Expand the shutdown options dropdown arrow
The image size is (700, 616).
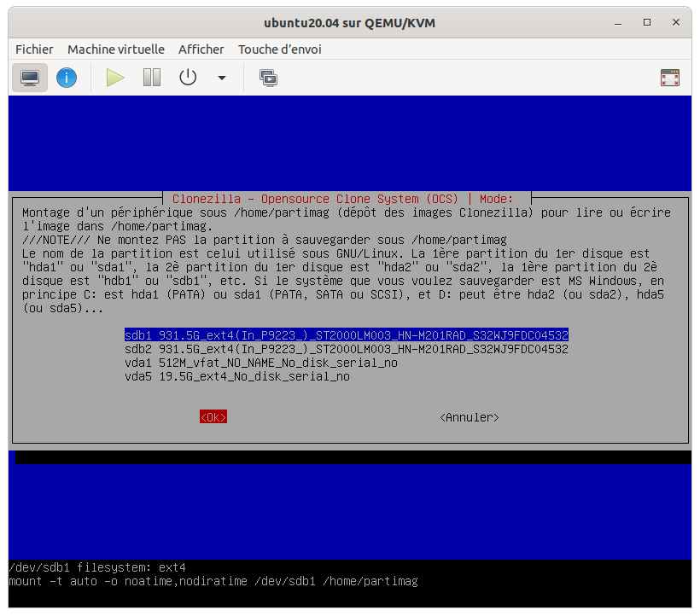tap(222, 78)
